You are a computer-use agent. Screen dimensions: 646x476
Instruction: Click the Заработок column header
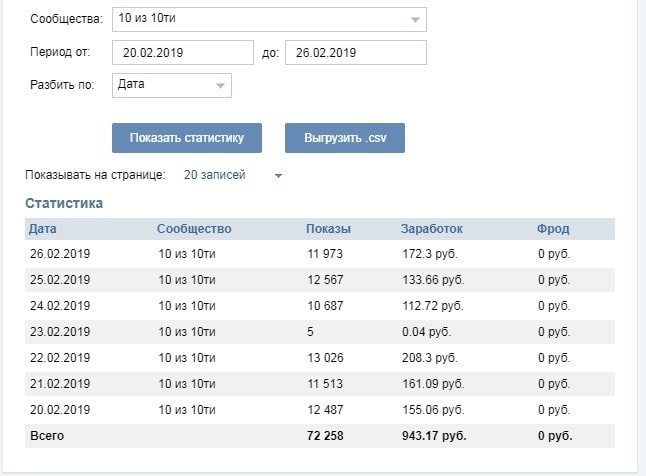(431, 229)
